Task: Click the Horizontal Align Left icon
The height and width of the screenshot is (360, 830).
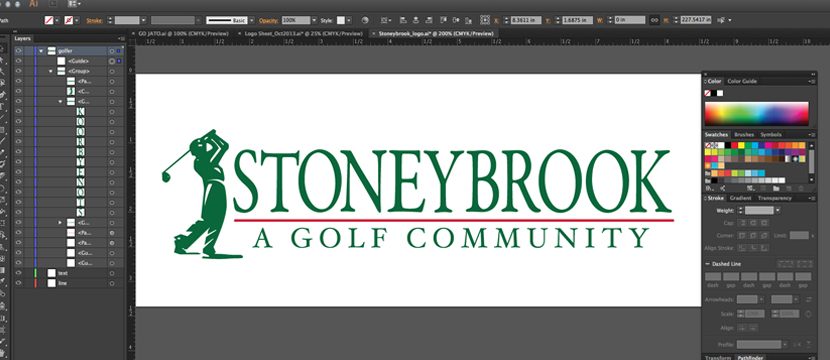Action: tap(403, 20)
